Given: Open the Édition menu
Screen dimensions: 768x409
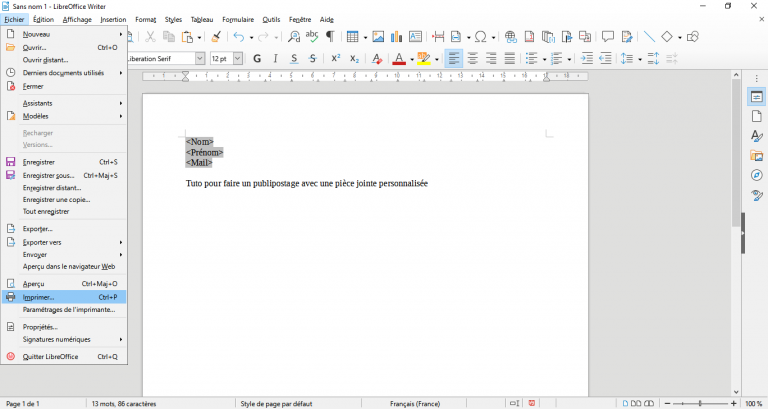Looking at the screenshot, I should 43,20.
